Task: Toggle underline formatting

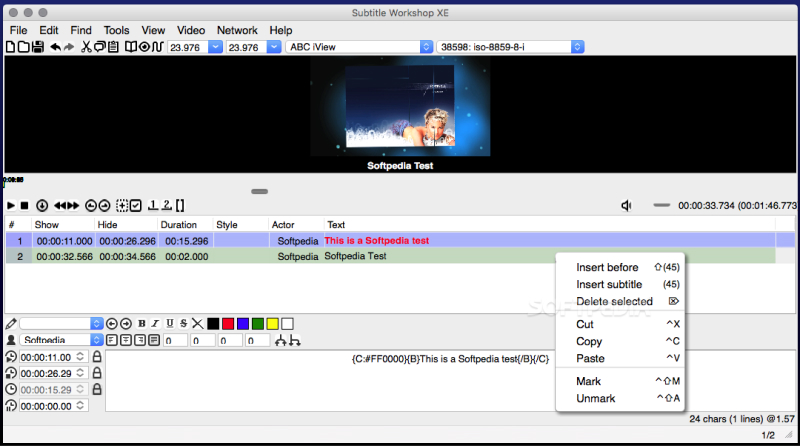Action: click(x=170, y=324)
